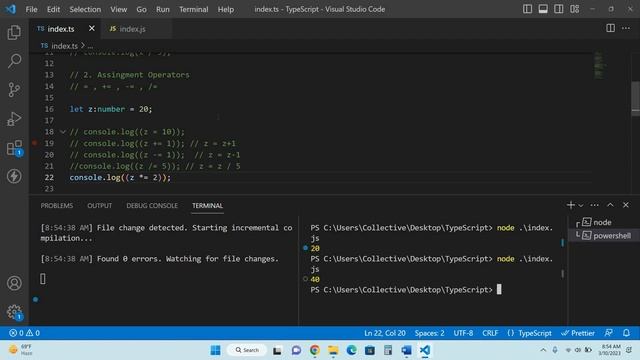The height and width of the screenshot is (360, 640).
Task: Click Ln 22, Col 20 status item
Action: click(x=384, y=333)
